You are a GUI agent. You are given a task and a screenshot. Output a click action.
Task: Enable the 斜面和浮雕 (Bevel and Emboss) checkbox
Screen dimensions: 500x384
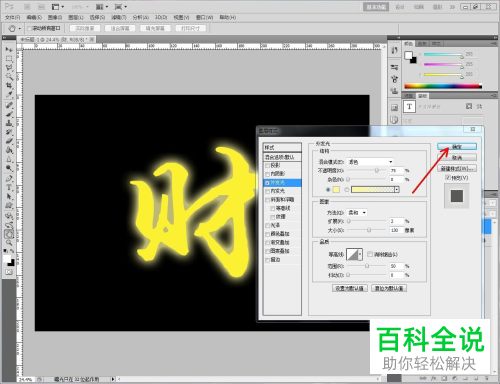pyautogui.click(x=267, y=200)
